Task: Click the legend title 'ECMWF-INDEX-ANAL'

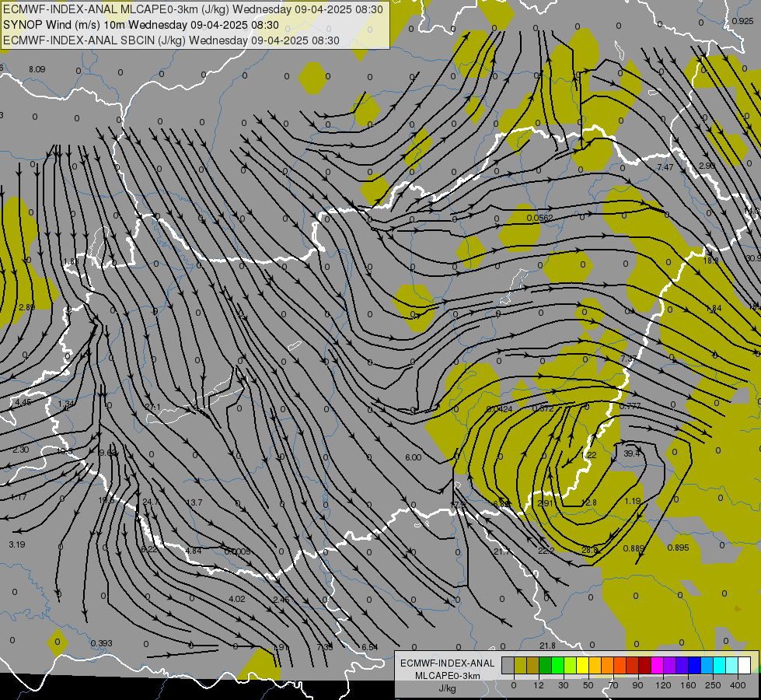Action: click(x=448, y=663)
